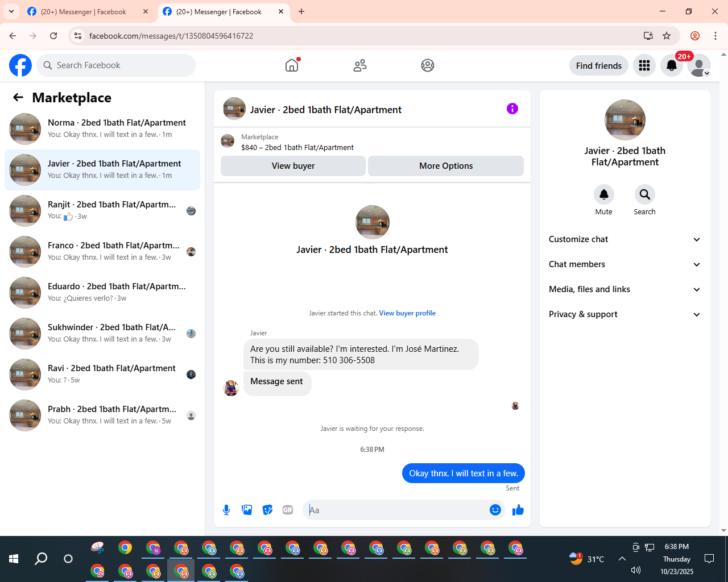Reload the page in Chrome
Viewport: 728px width, 582px height.
tap(53, 36)
